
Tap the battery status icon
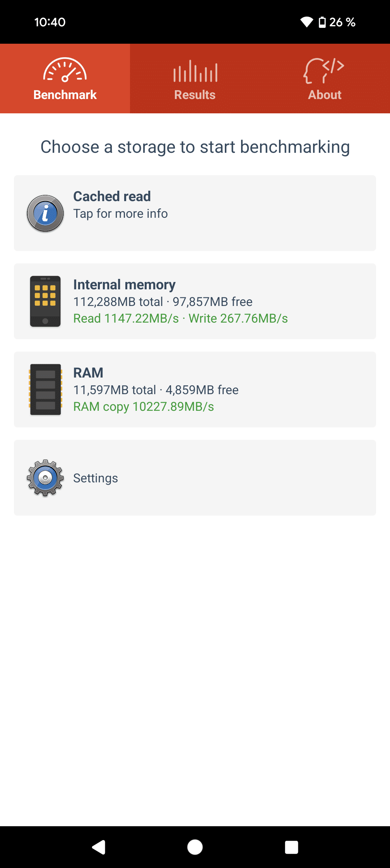click(322, 22)
